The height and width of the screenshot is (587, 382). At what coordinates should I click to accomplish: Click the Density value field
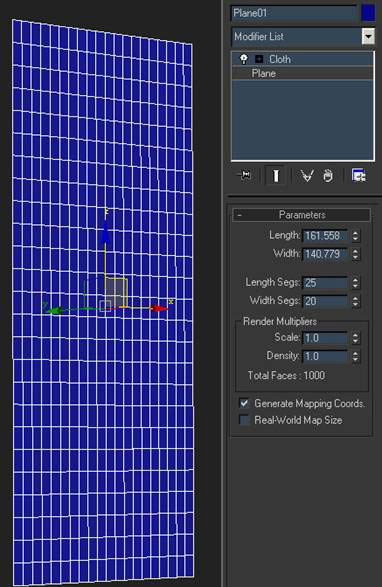(325, 356)
